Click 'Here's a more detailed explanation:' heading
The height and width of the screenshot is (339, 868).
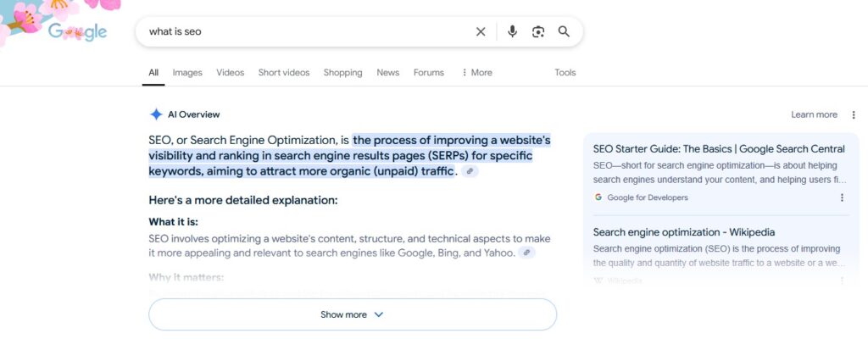[243, 200]
